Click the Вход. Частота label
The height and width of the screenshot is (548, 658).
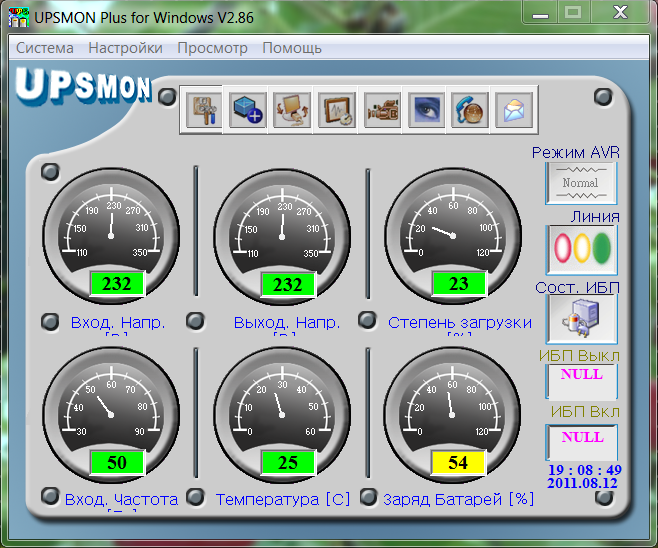[121, 499]
